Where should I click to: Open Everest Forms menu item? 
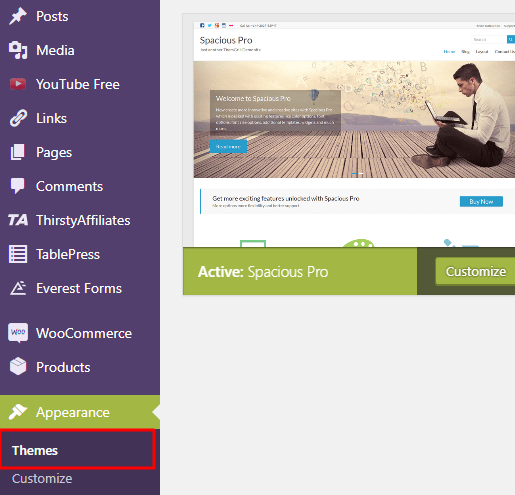(x=80, y=288)
